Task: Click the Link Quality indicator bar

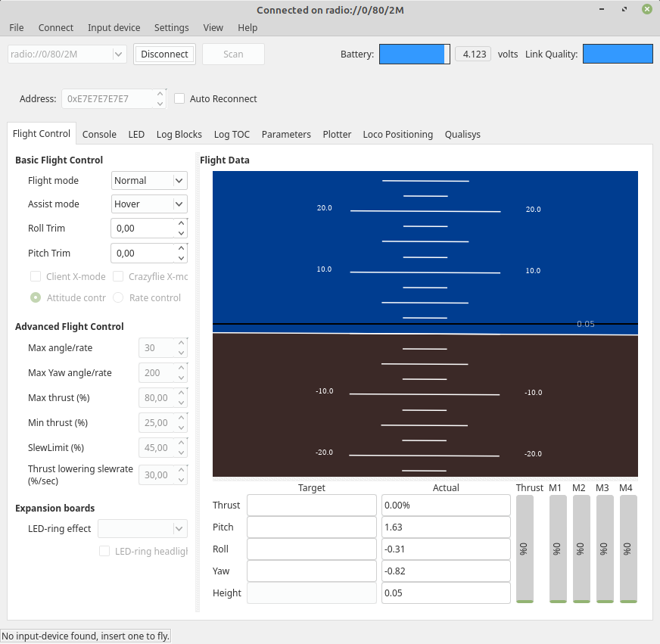Action: 618,54
